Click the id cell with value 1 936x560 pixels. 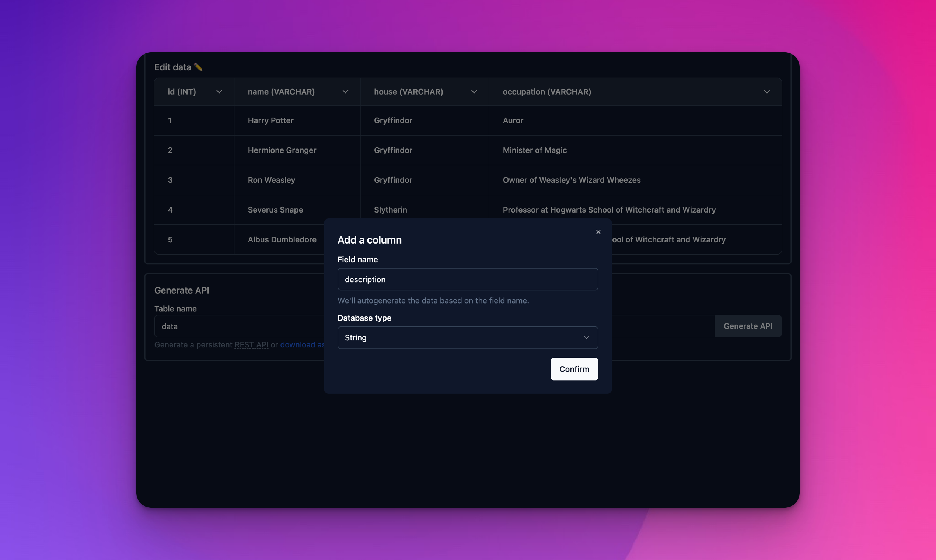[194, 120]
